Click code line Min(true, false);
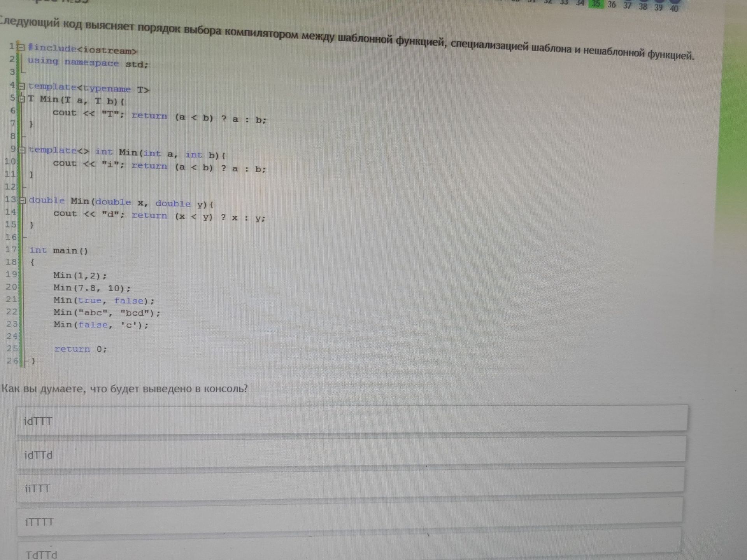 tap(104, 300)
